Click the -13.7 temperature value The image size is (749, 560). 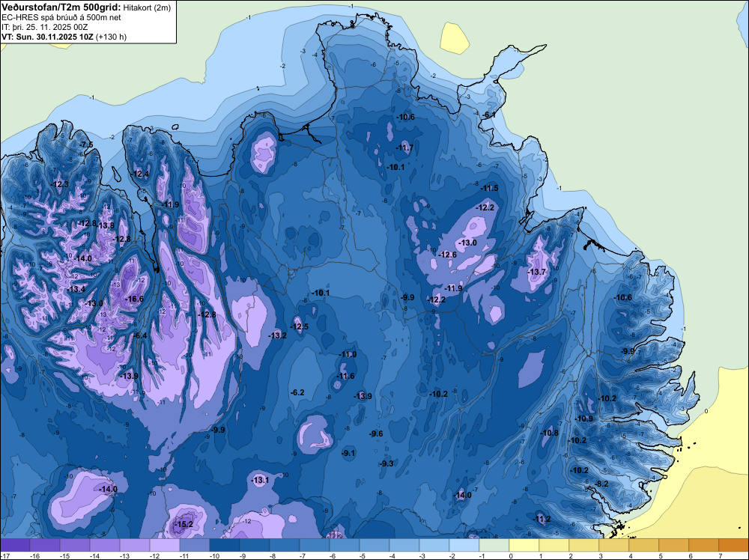point(537,272)
